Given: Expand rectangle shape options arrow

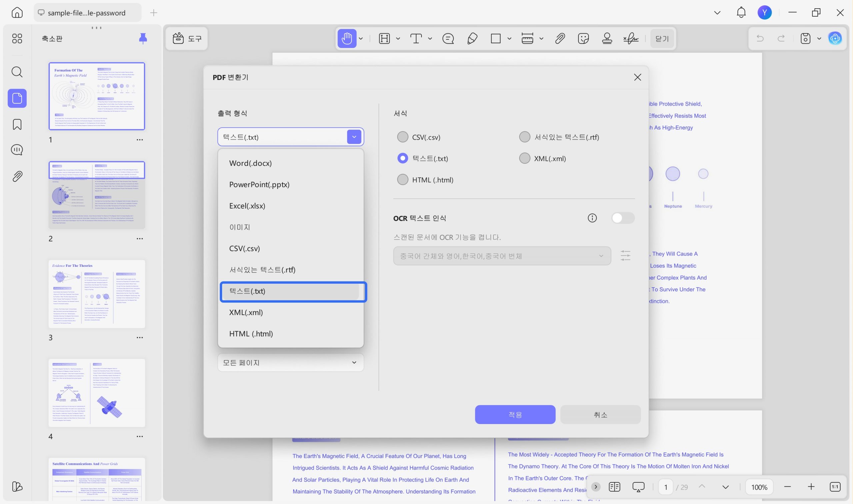Looking at the screenshot, I should [x=509, y=38].
